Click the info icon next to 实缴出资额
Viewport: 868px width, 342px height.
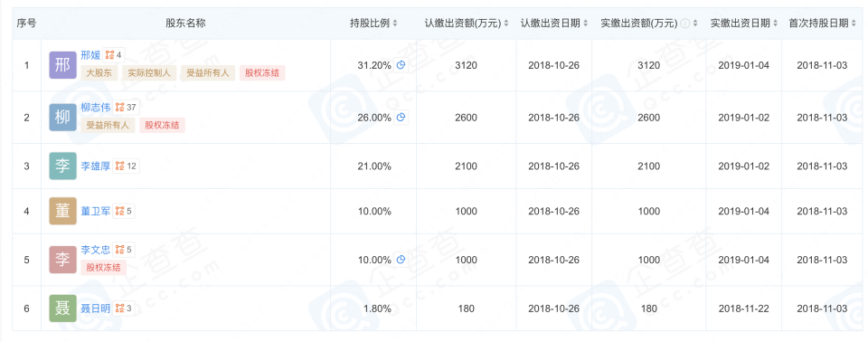tap(684, 24)
